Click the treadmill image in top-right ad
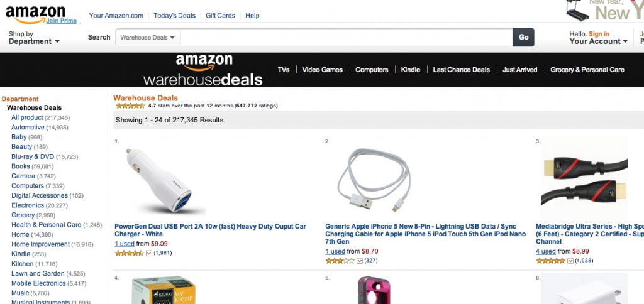Screen dimensions: 644x304 pyautogui.click(x=577, y=11)
